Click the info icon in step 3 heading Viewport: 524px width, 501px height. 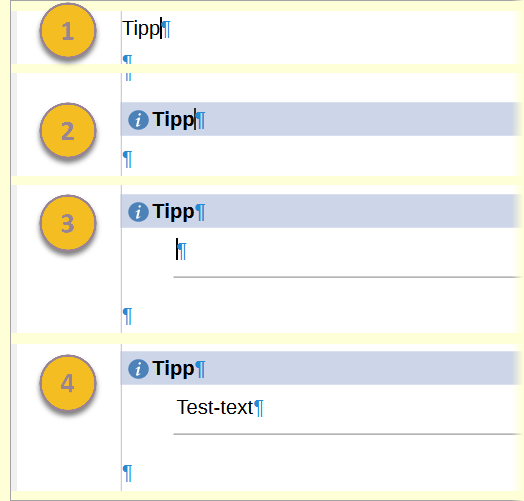point(138,212)
